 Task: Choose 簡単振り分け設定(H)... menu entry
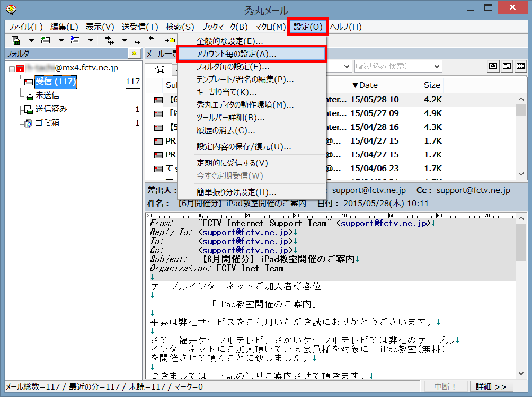[251, 192]
